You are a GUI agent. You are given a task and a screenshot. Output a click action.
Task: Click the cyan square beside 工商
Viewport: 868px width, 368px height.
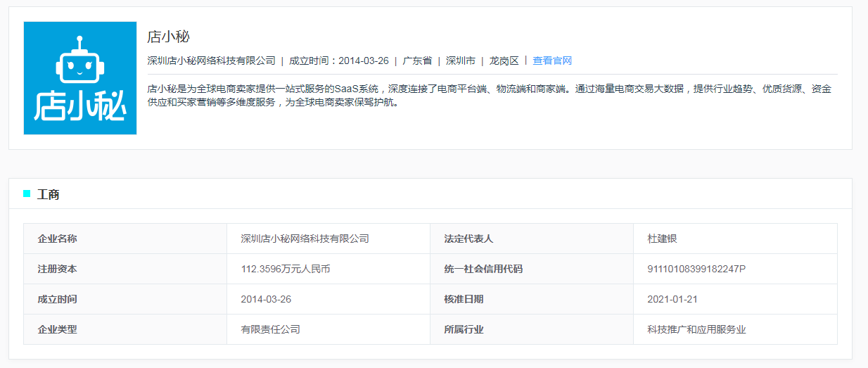27,193
